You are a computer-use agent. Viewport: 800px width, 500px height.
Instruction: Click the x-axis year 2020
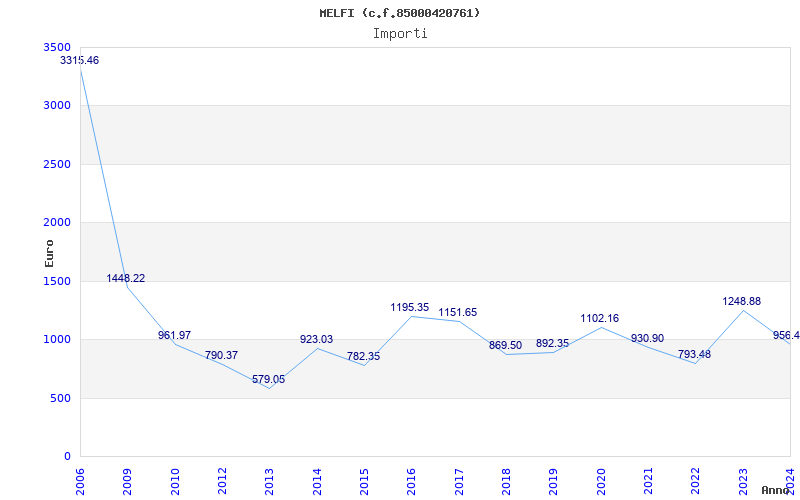coord(601,481)
